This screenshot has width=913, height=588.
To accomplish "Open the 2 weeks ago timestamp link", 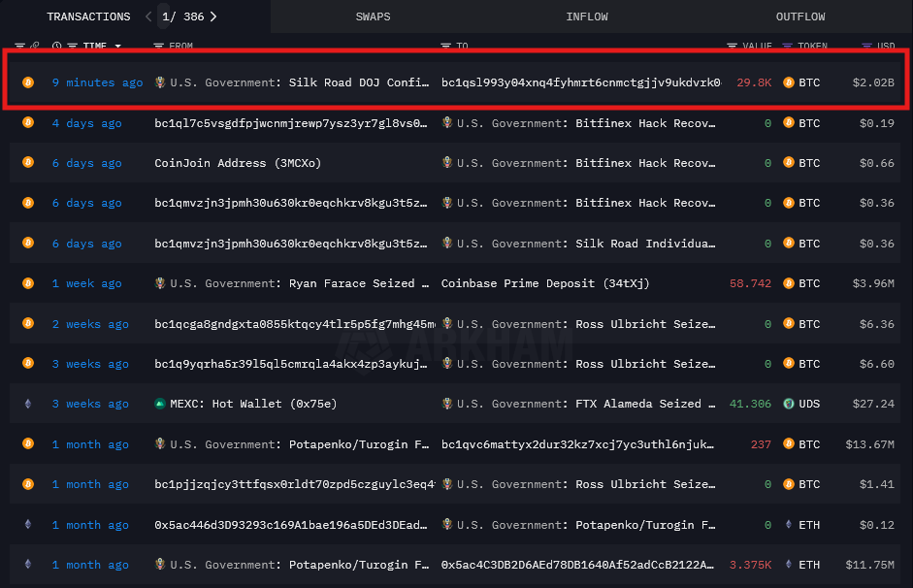I will coord(90,324).
